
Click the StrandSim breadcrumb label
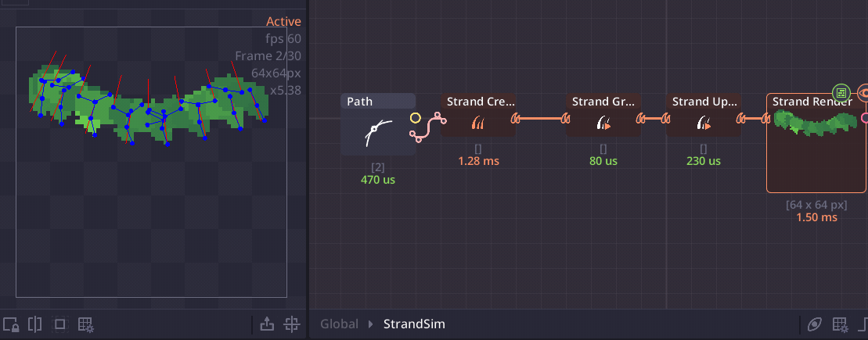(x=414, y=324)
